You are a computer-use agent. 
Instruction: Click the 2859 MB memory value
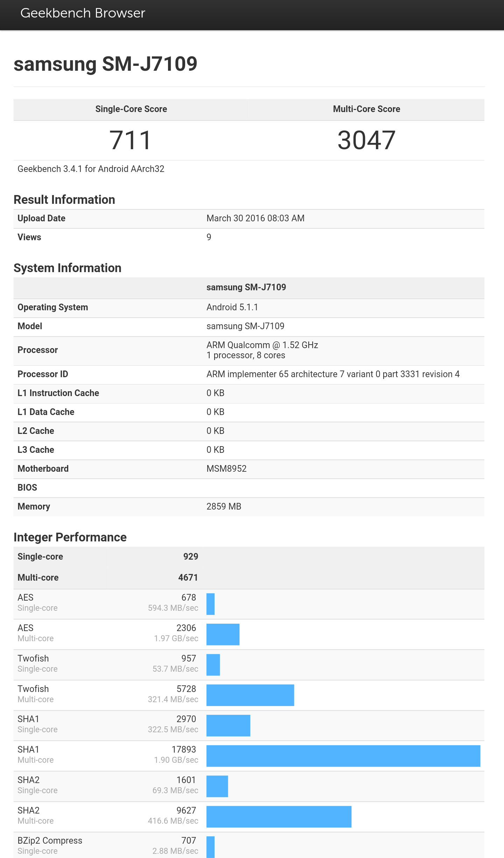[224, 507]
